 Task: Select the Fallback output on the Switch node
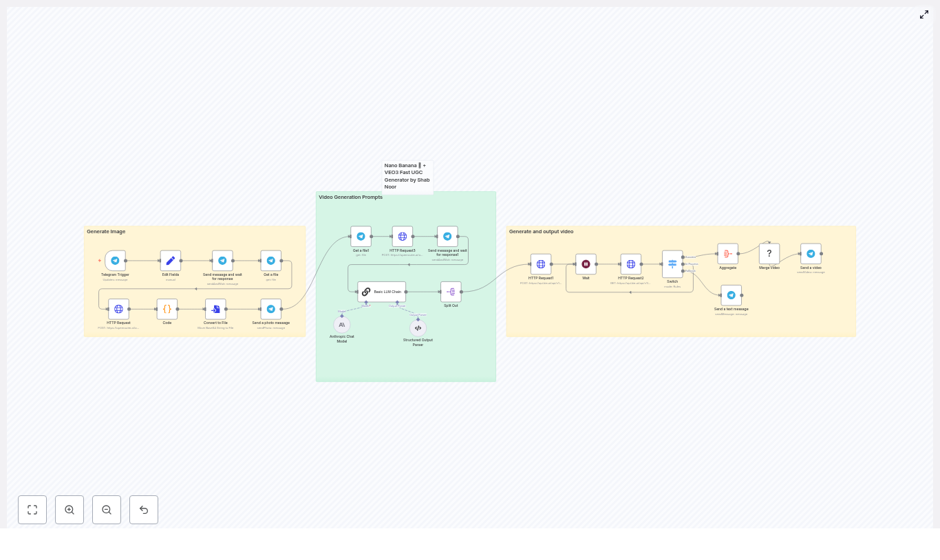(x=683, y=271)
